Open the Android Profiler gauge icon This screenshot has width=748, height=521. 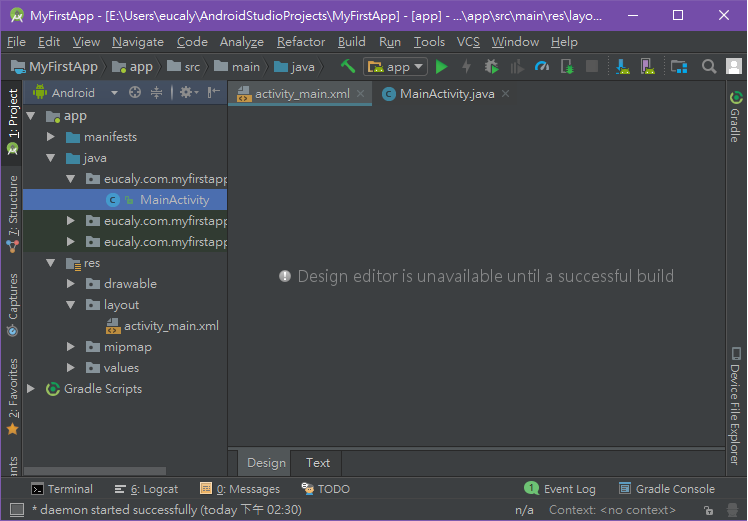(x=542, y=66)
